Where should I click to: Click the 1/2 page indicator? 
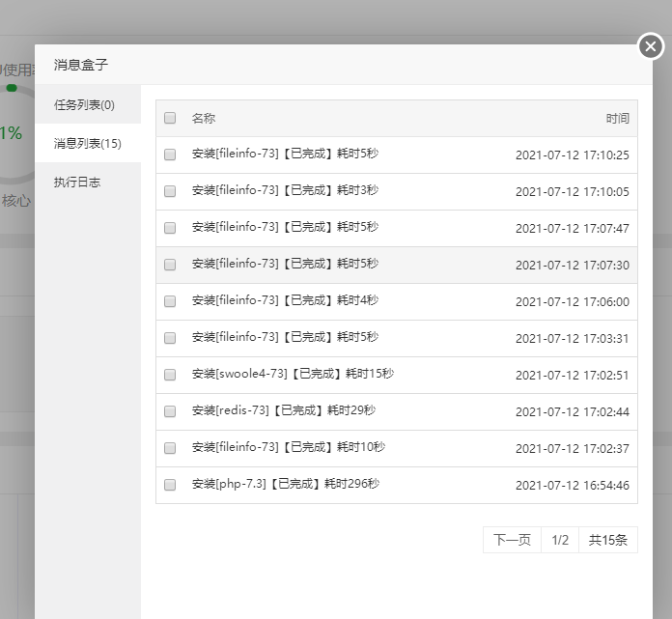[x=560, y=540]
